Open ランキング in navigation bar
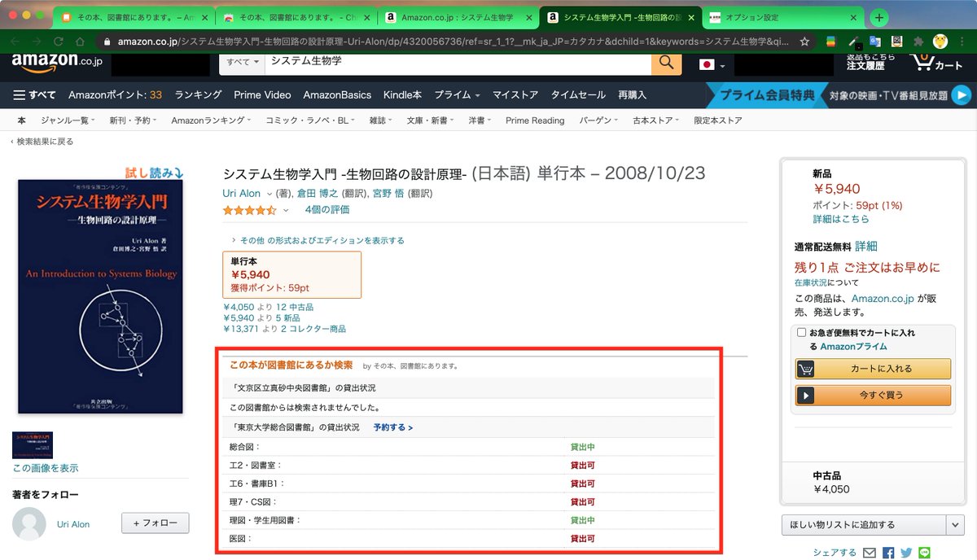977x560 pixels. pos(198,95)
